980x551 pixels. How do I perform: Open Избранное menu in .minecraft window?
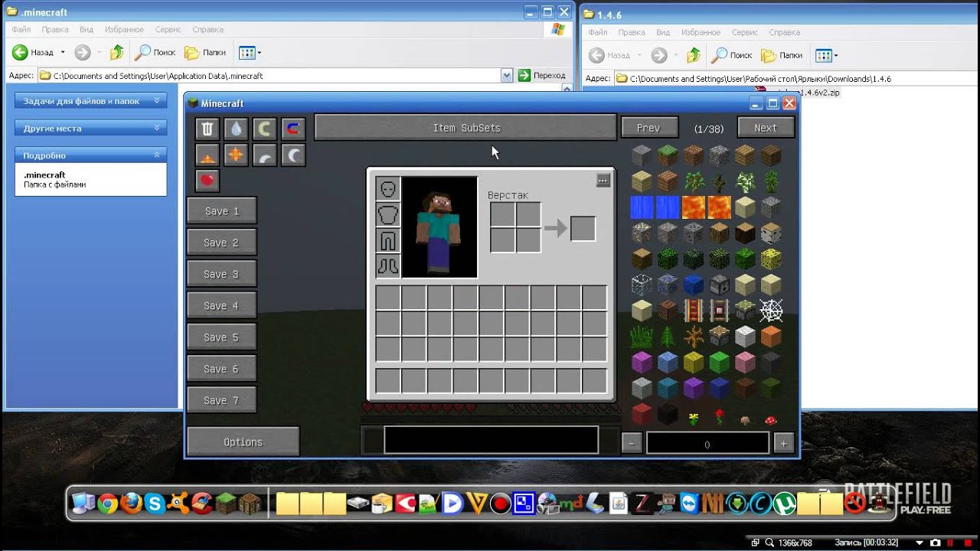pos(123,30)
